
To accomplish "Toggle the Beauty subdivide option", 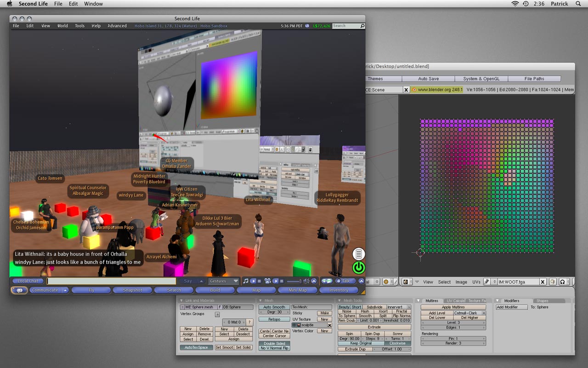I will (344, 307).
